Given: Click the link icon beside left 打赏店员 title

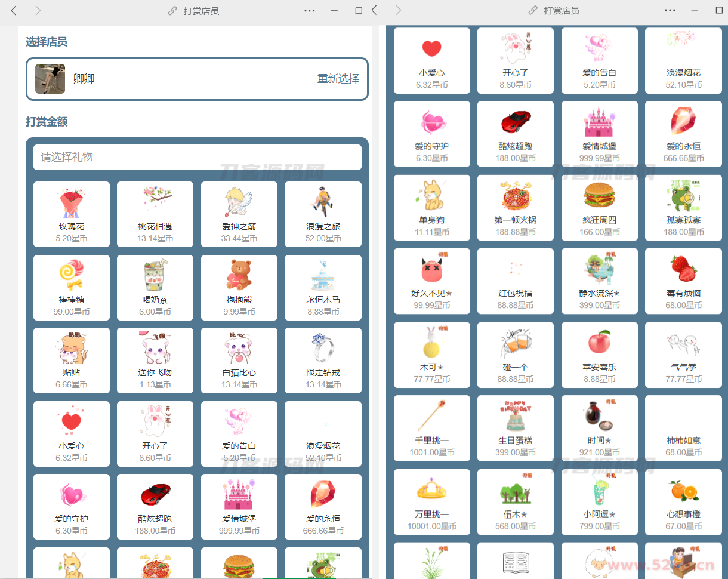Looking at the screenshot, I should pos(172,11).
